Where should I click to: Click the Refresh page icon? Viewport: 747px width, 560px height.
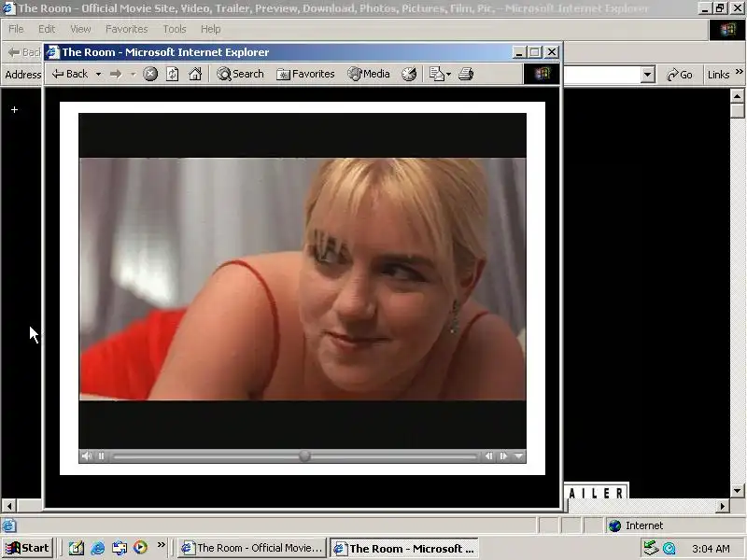(x=172, y=74)
